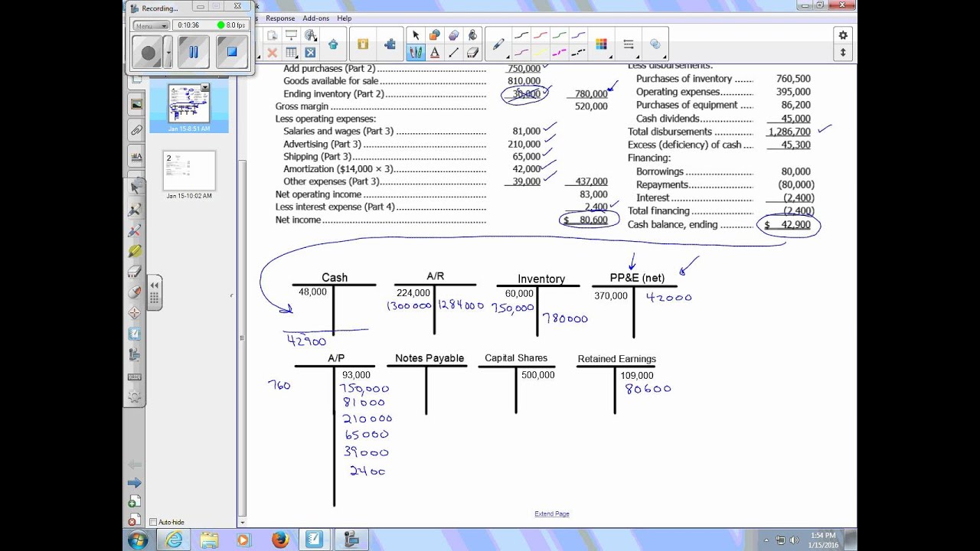Image resolution: width=980 pixels, height=551 pixels.
Task: Choose red pen line style
Action: pos(541,35)
